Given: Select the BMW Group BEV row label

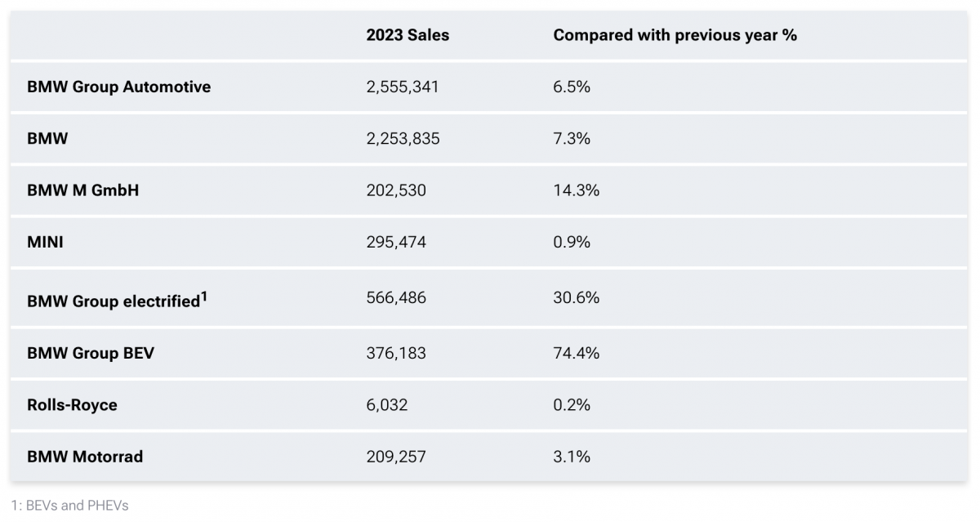Looking at the screenshot, I should pos(91,353).
